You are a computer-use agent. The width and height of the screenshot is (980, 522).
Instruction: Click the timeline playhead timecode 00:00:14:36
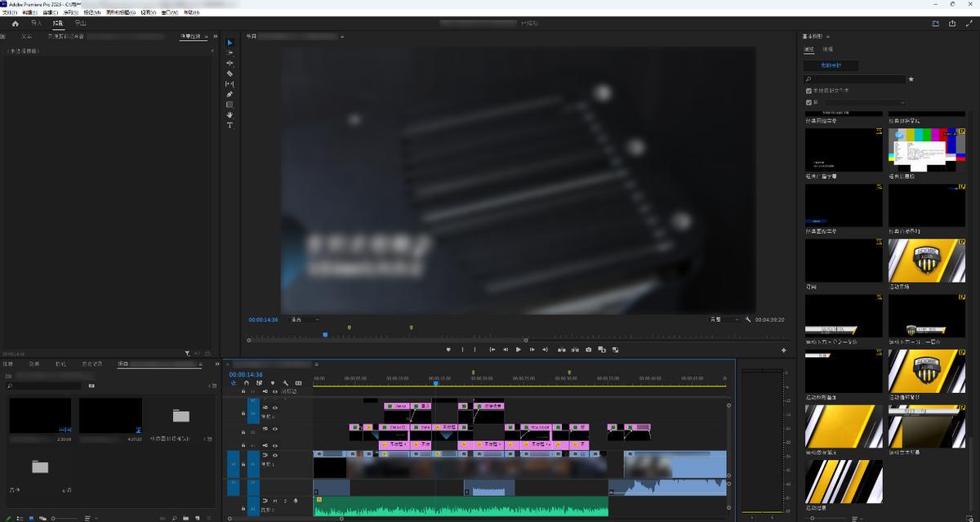coord(245,374)
